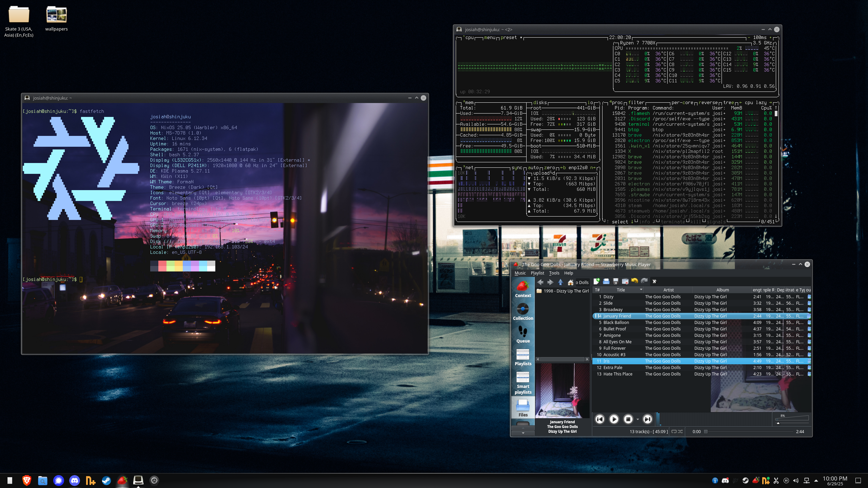Switch to the Collection sidebar tab
Viewport: 868px width, 488px height.
[523, 312]
